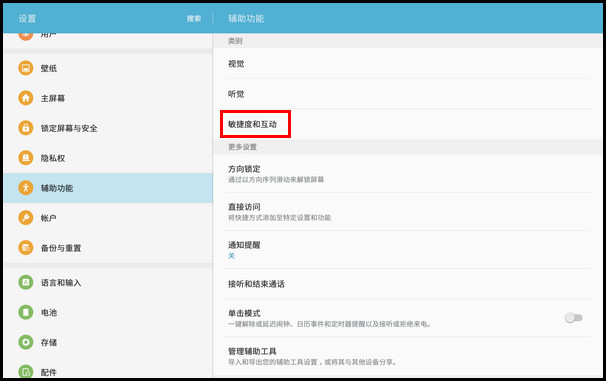The width and height of the screenshot is (606, 381).
Task: Open the 配件 settings entry
Action: tap(108, 368)
